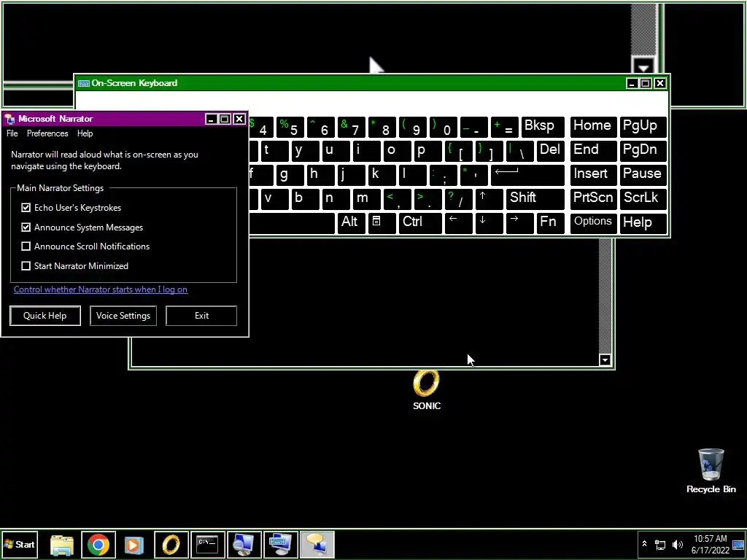Switch to On-Screen Keyboard taskbar button
The width and height of the screenshot is (747, 560).
coord(280,544)
